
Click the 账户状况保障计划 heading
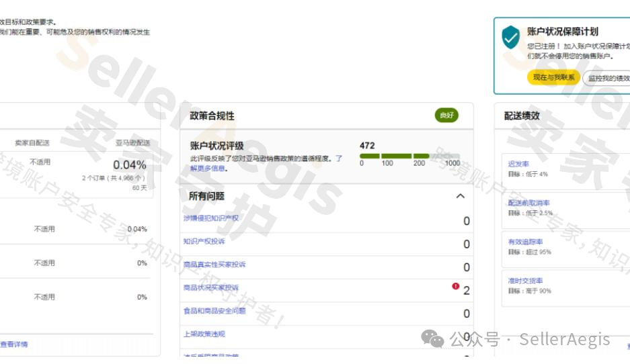[x=563, y=32]
